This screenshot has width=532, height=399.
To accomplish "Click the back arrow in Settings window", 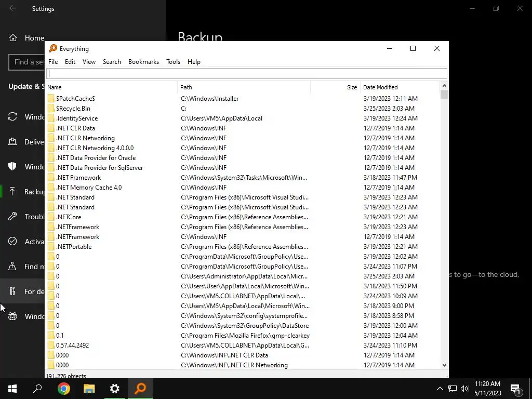I will (x=12, y=8).
